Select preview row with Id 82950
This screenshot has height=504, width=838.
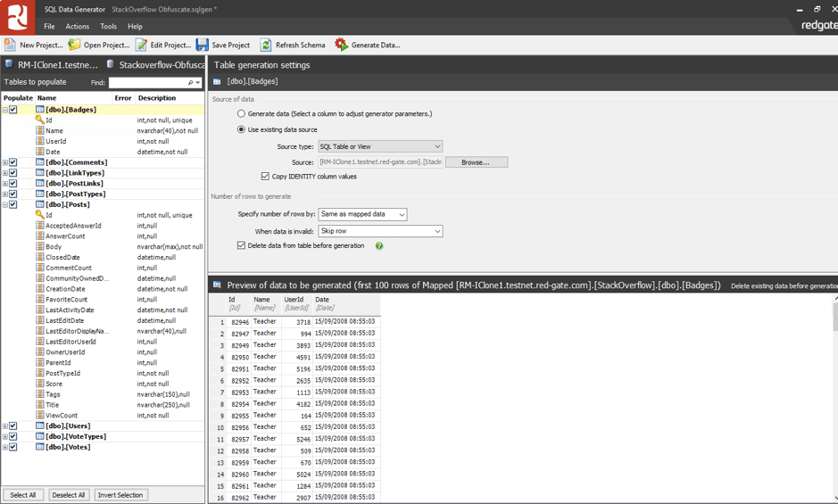(x=295, y=357)
